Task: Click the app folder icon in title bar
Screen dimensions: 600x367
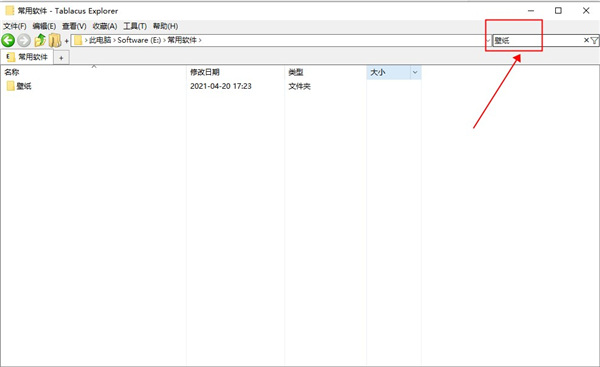Action: tap(10, 11)
